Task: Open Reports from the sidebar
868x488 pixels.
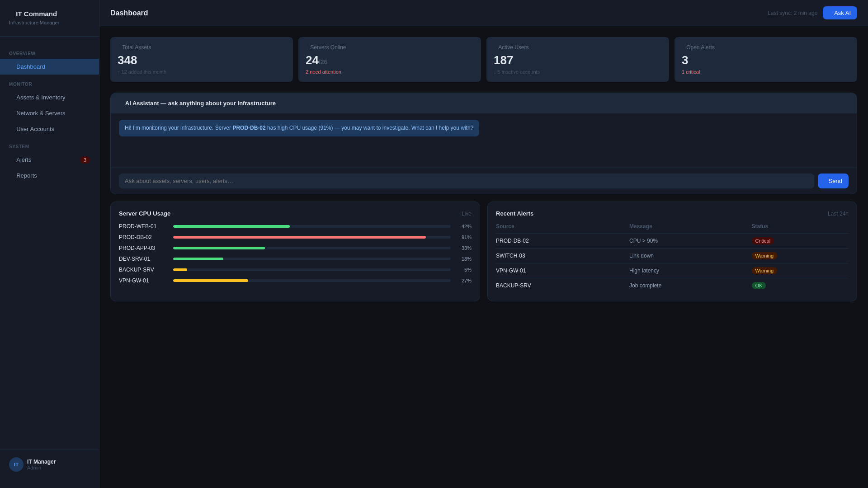Action: (x=49, y=176)
